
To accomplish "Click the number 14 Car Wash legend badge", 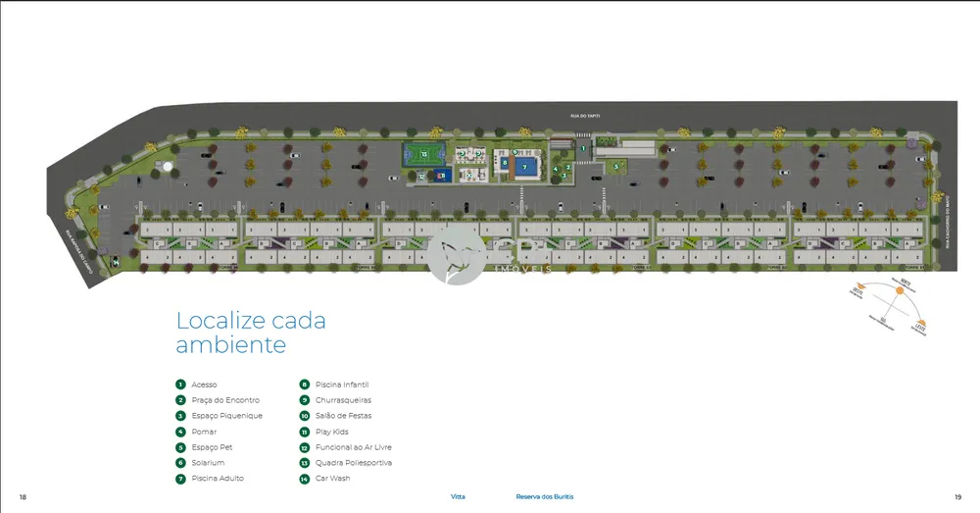I will tap(305, 479).
